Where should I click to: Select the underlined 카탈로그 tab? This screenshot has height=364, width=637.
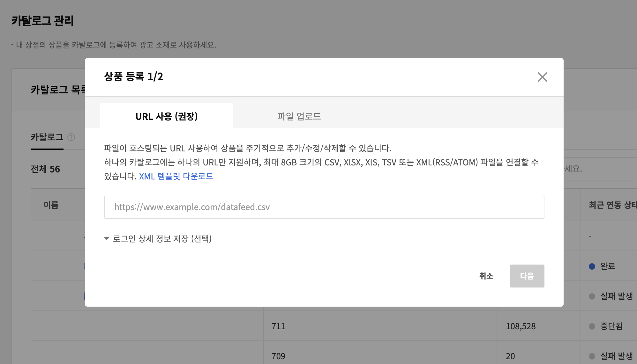[47, 137]
